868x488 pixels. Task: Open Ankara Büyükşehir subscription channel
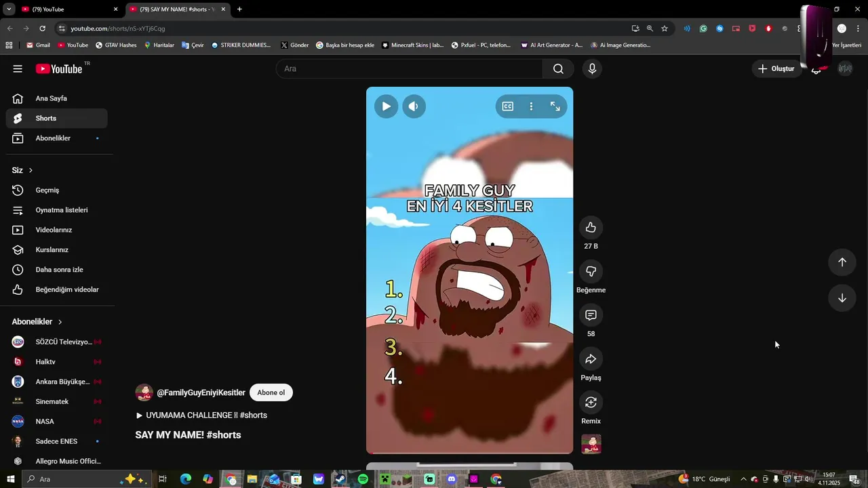[x=57, y=382]
